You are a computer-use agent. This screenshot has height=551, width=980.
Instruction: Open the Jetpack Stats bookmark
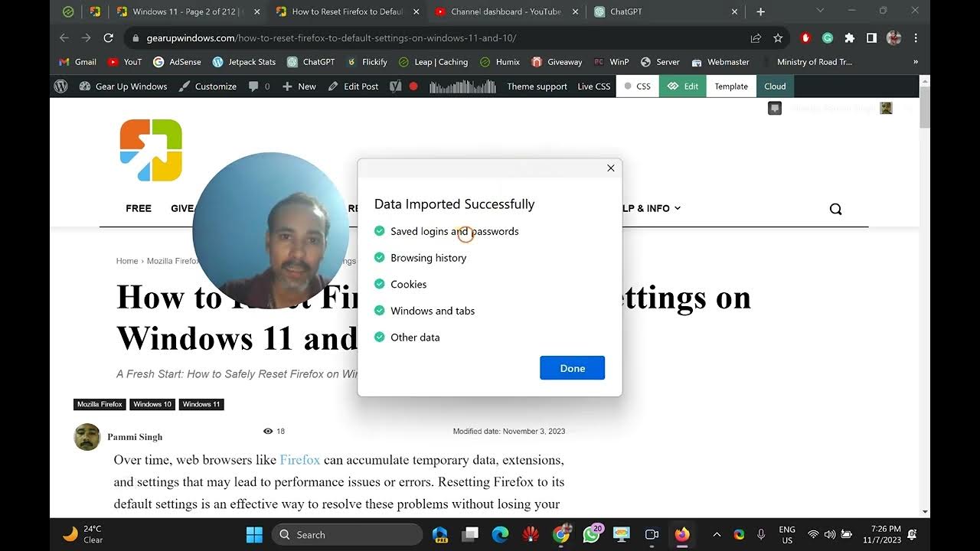pos(244,62)
